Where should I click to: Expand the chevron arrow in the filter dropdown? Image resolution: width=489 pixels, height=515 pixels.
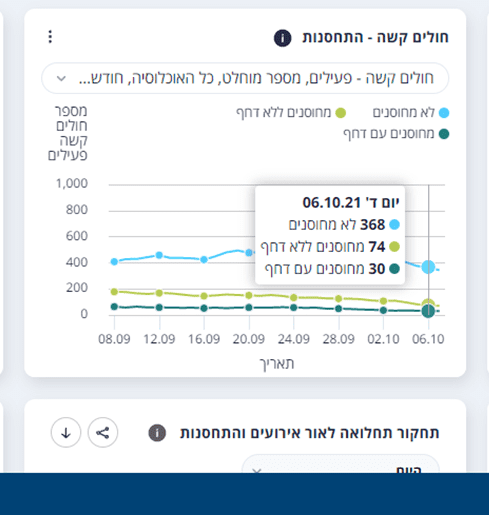click(x=61, y=79)
